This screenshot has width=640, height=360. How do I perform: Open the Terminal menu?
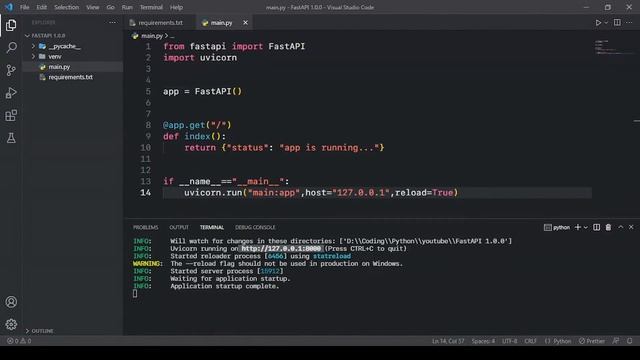tap(151, 7)
